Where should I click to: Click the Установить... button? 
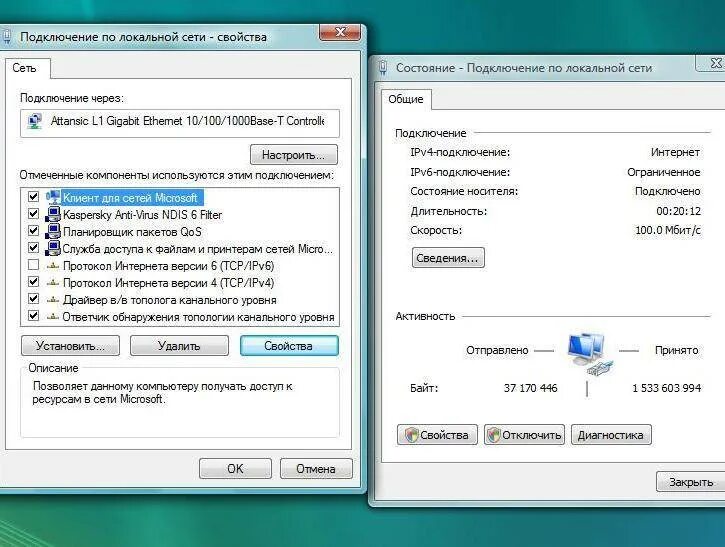coord(70,346)
